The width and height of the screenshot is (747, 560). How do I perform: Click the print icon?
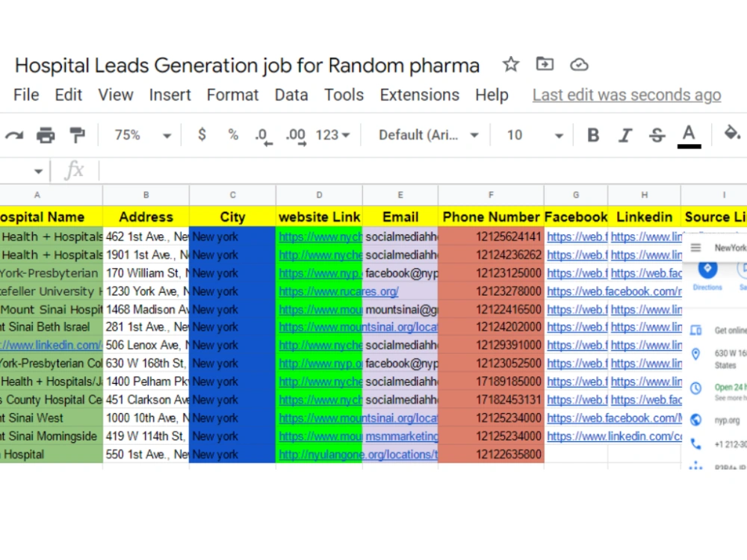tap(46, 135)
